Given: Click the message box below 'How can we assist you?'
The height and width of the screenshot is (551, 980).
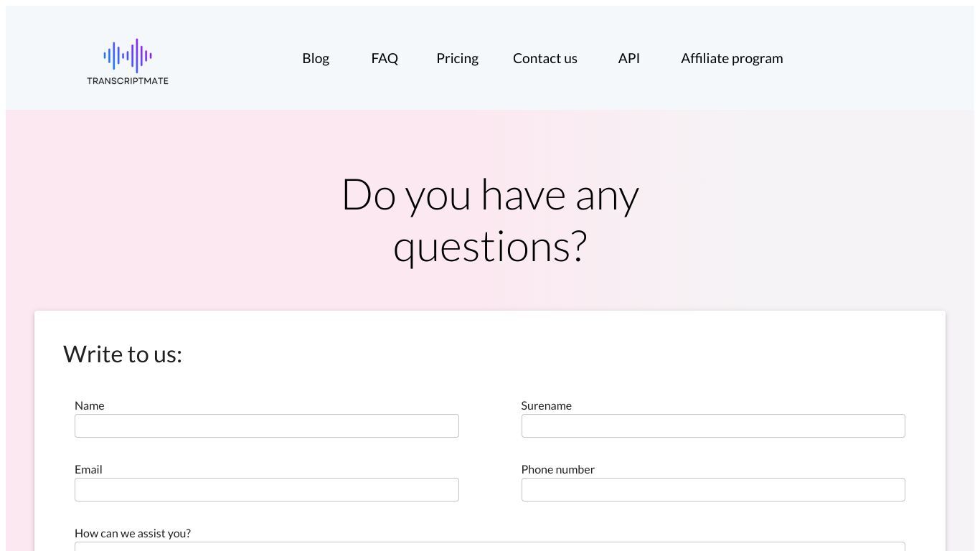Looking at the screenshot, I should click(x=490, y=546).
